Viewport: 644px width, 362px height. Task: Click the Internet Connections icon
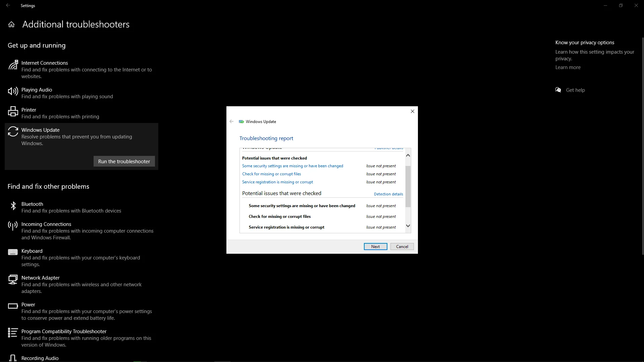[13, 65]
